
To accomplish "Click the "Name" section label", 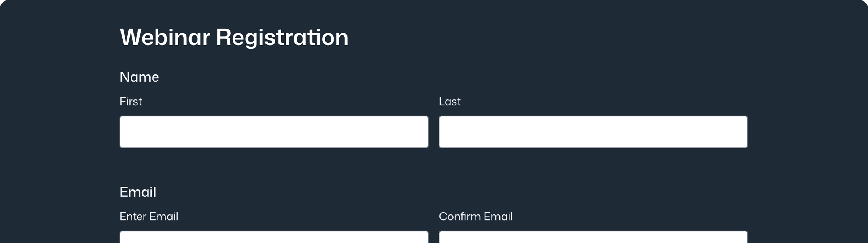I will point(139,77).
